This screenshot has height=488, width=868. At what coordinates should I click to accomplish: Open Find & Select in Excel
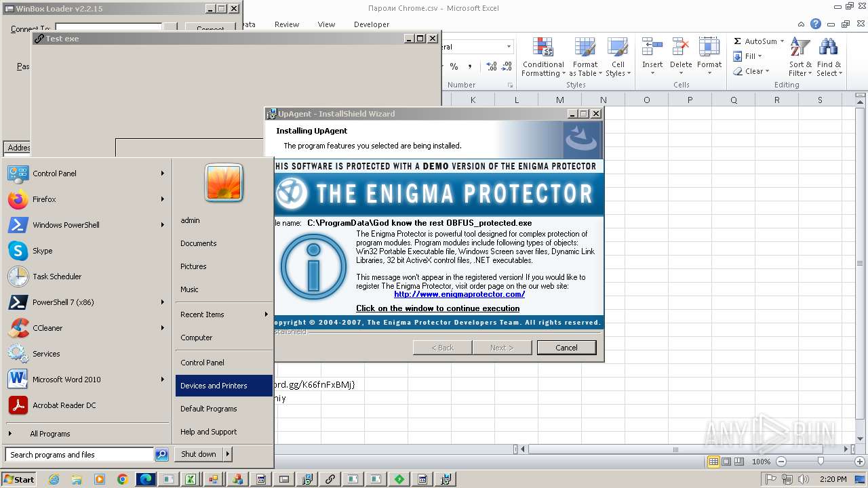(828, 58)
